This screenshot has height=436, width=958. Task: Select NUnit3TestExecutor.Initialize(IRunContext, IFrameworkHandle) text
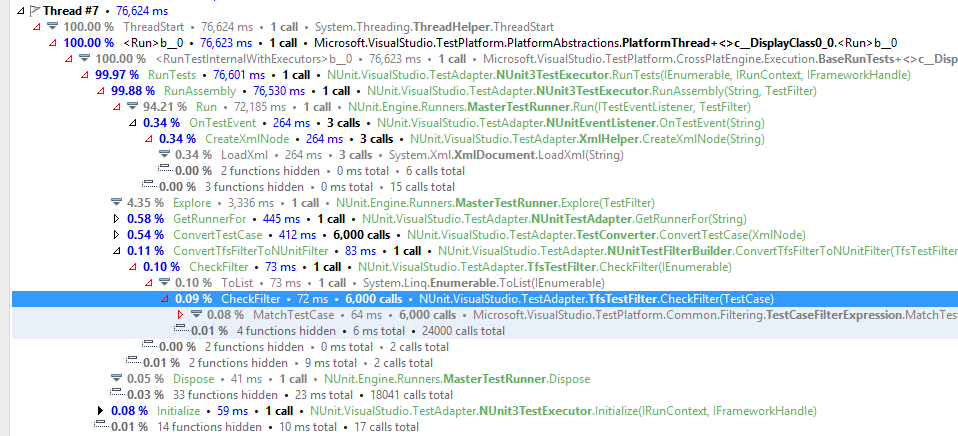pyautogui.click(x=563, y=410)
